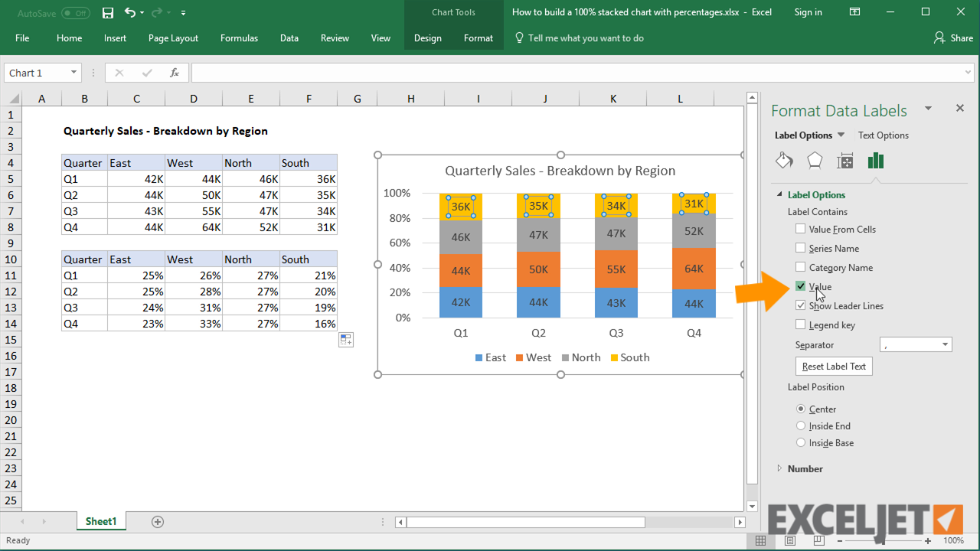Toggle Show Leader Lines checkbox

(x=801, y=305)
